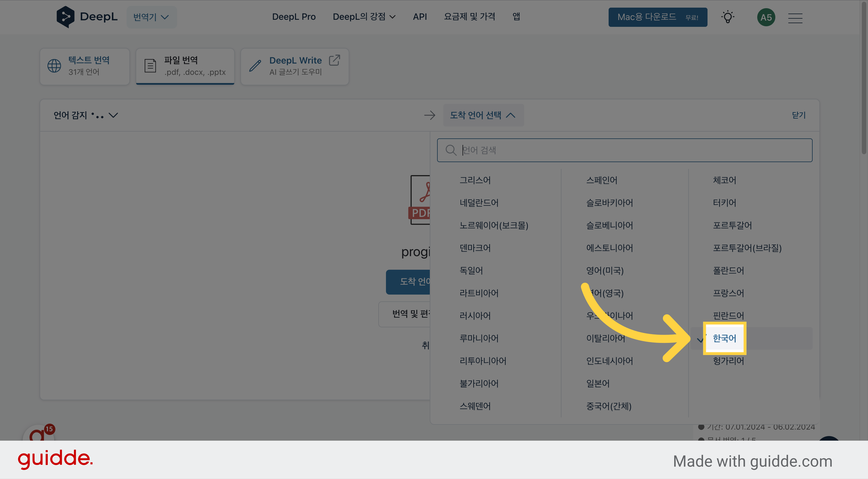Select 폴란드어 language
Screen dimensions: 868x479
(728, 271)
